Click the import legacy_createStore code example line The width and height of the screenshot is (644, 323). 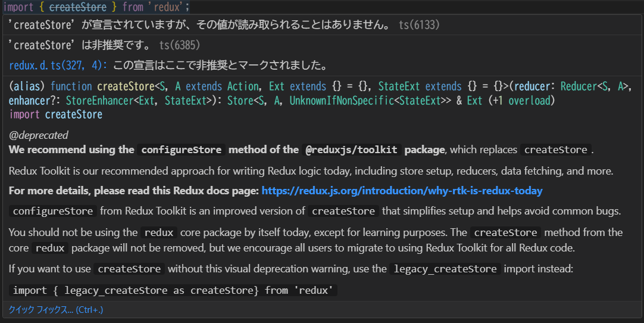173,290
